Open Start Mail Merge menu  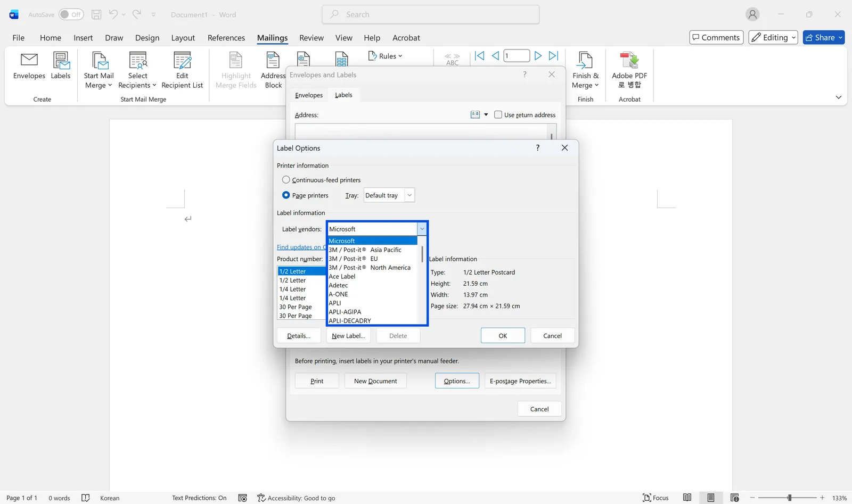click(x=99, y=70)
